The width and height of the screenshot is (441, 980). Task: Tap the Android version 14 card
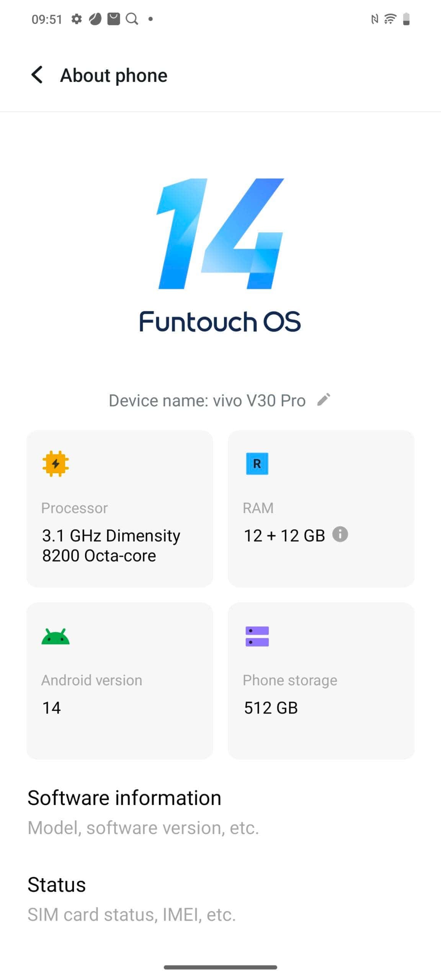(120, 681)
